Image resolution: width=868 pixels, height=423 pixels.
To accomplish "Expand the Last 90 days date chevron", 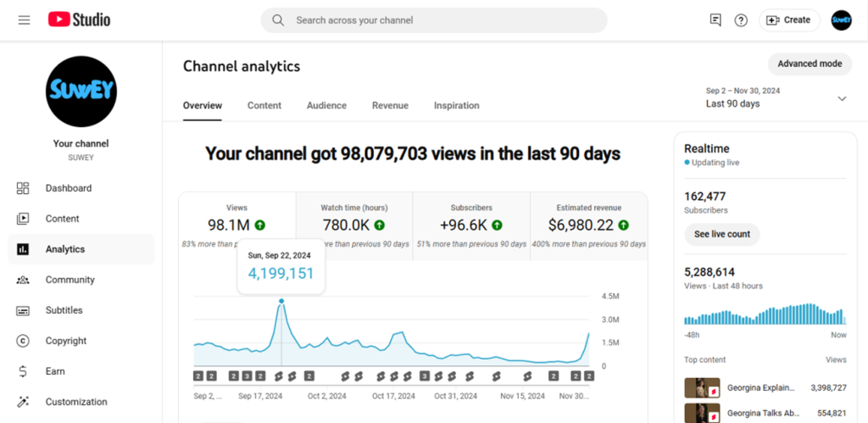I will tap(842, 98).
